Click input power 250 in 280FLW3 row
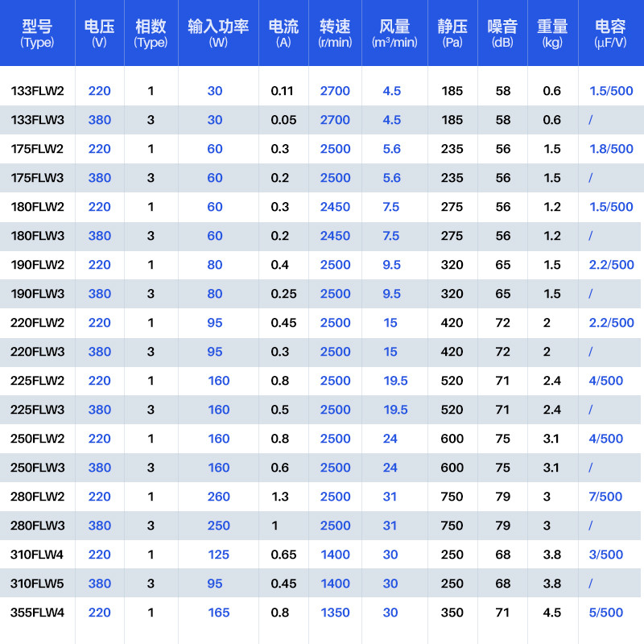This screenshot has width=644, height=644. coord(218,526)
